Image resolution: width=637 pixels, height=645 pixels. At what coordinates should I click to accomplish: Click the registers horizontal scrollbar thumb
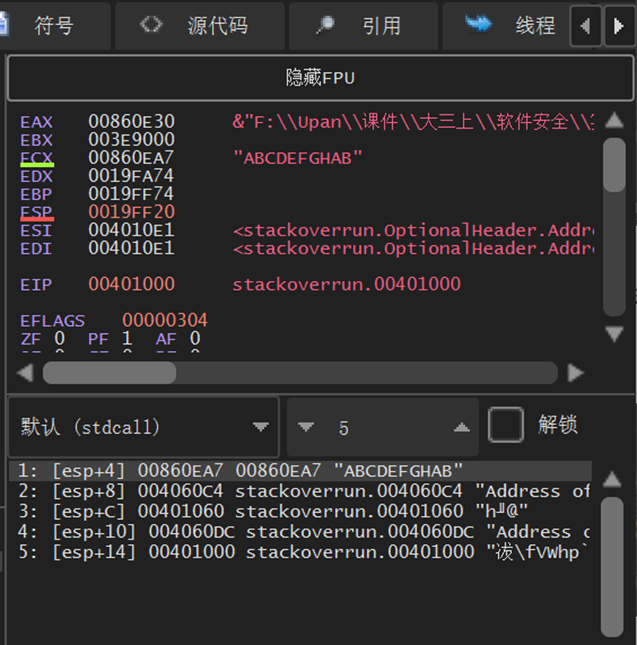coord(110,373)
